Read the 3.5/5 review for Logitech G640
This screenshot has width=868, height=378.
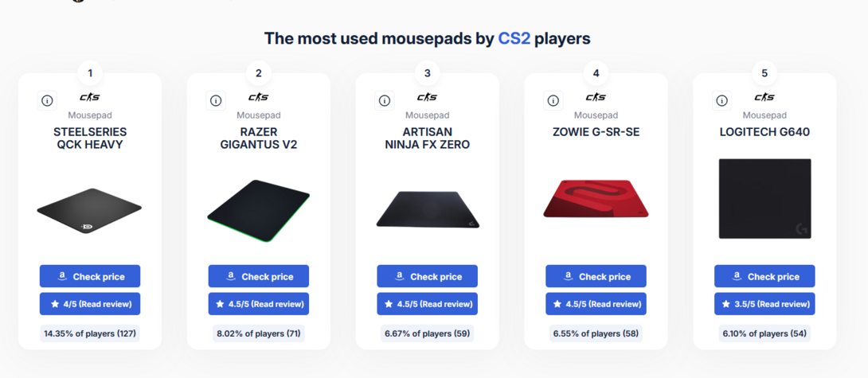coord(764,304)
